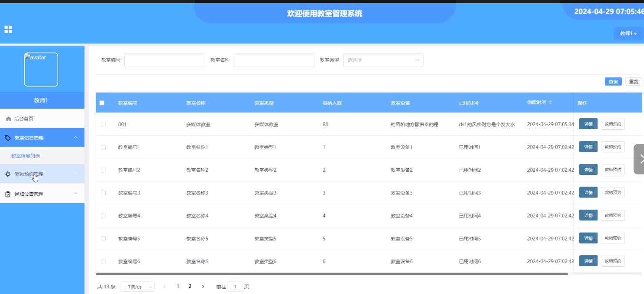
Task: Click the 欢迎使用教室管理系统 title
Action: pyautogui.click(x=324, y=13)
